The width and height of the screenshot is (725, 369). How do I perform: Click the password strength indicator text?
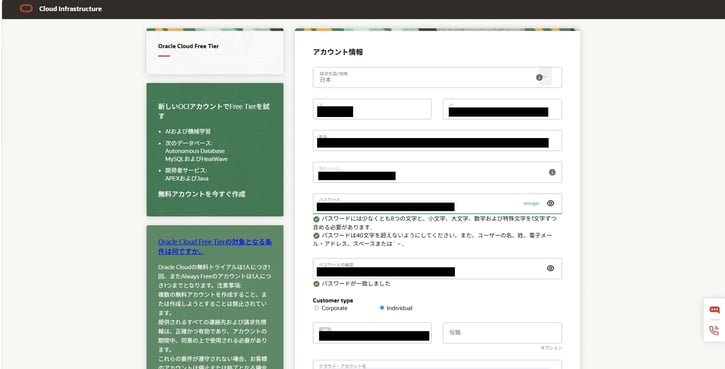coord(531,203)
